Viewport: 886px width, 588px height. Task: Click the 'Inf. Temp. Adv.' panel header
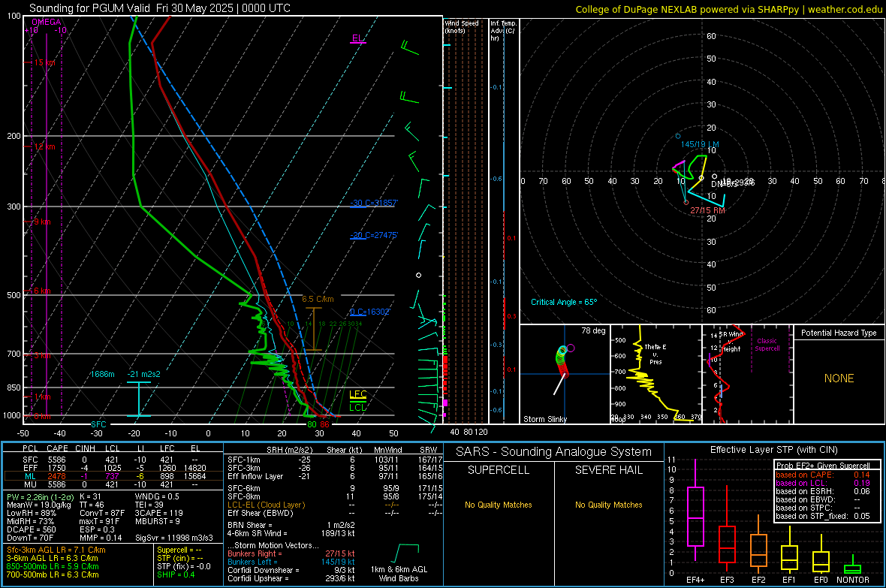pos(503,31)
